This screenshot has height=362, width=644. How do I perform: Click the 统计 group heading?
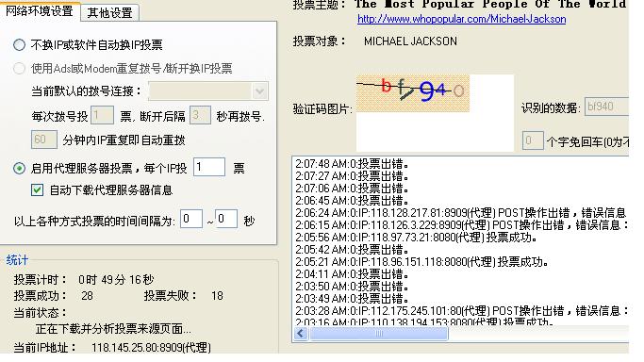(x=17, y=260)
